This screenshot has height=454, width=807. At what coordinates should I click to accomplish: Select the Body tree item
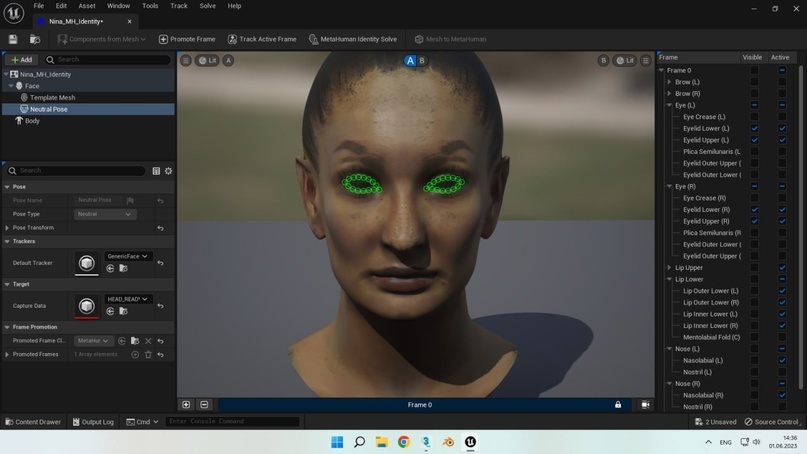click(32, 121)
